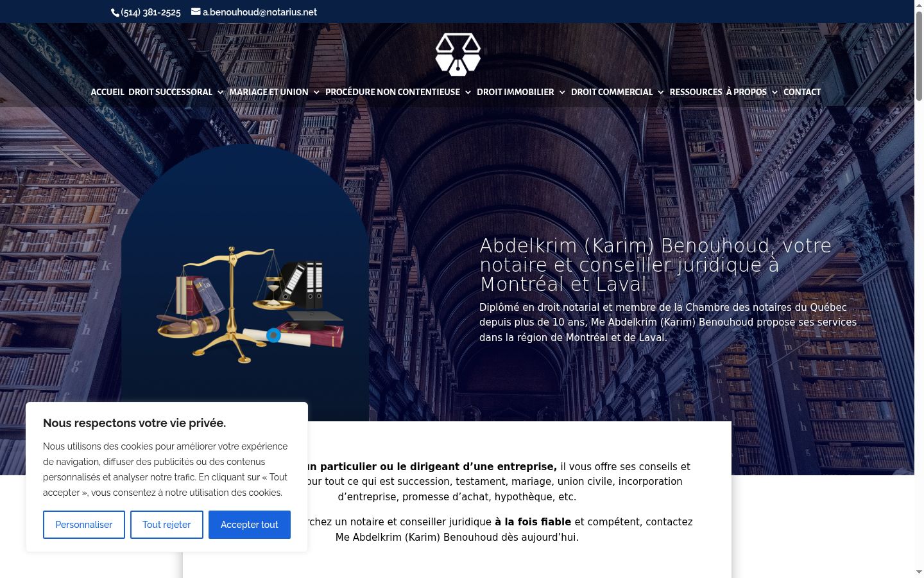
Task: Expand the Droit commercial submenu arrow
Action: 661,92
